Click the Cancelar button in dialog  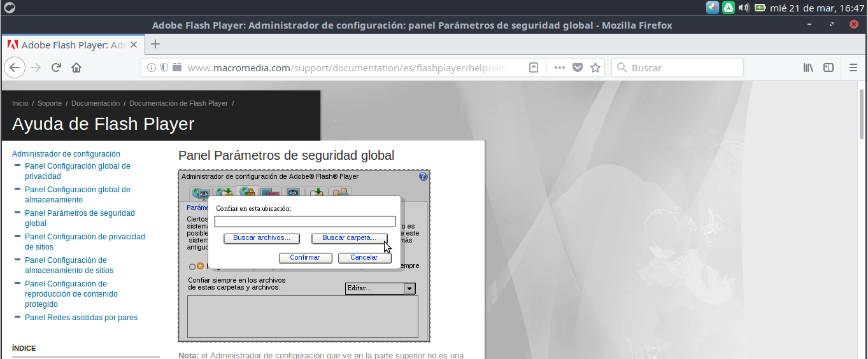pyautogui.click(x=364, y=258)
